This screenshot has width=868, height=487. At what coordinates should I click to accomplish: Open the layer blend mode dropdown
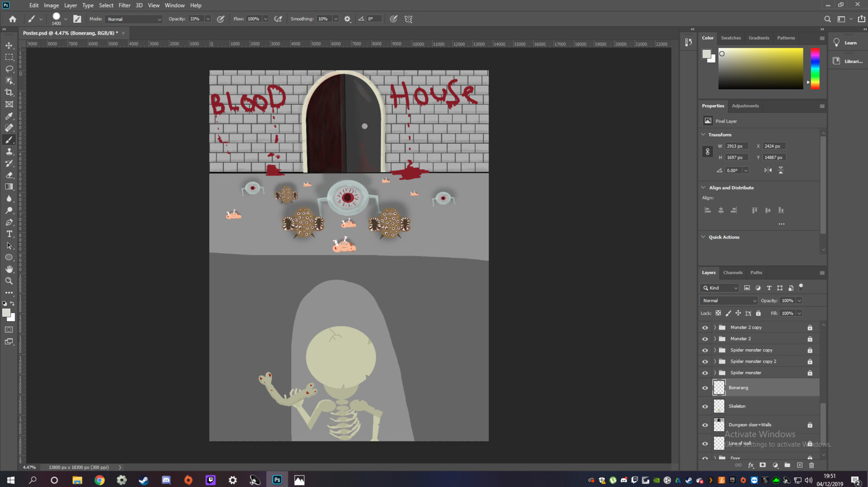[729, 300]
